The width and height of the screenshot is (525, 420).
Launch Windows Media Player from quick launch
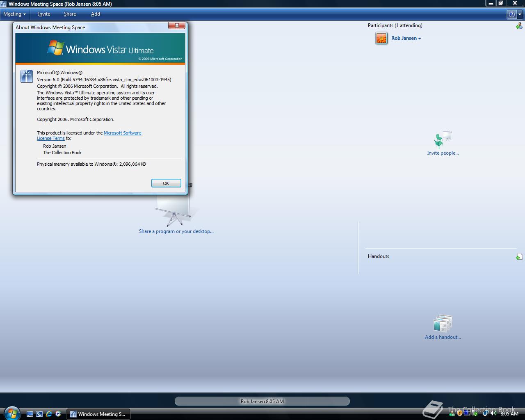(58, 414)
